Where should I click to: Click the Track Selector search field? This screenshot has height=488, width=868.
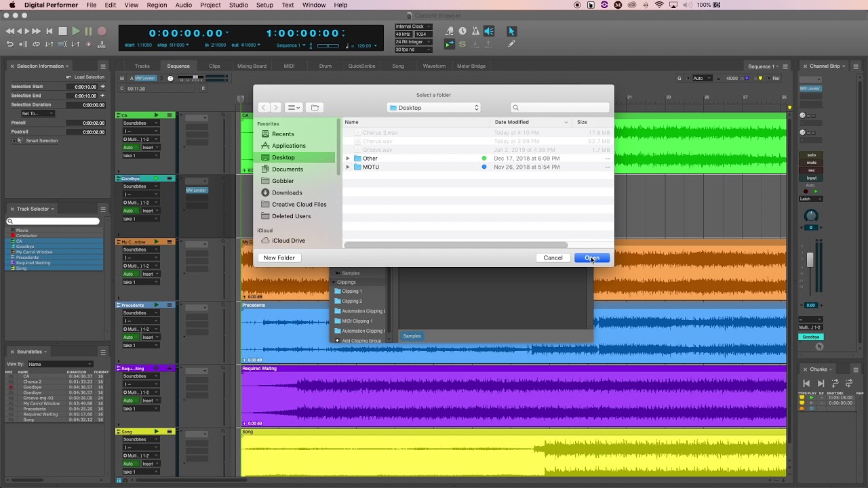click(53, 221)
